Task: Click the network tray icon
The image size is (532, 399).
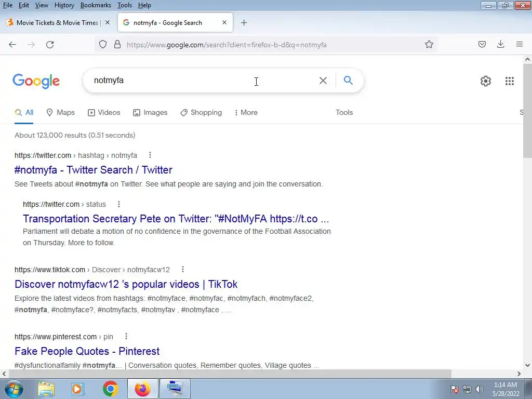Action: point(467,389)
